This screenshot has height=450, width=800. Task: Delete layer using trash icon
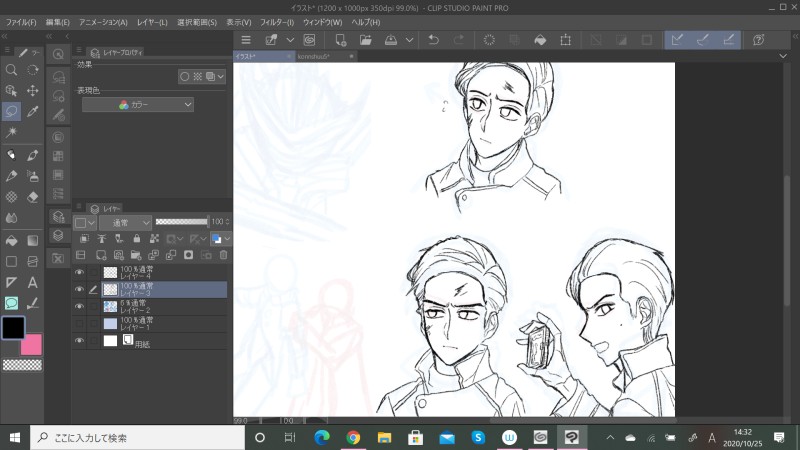(223, 255)
